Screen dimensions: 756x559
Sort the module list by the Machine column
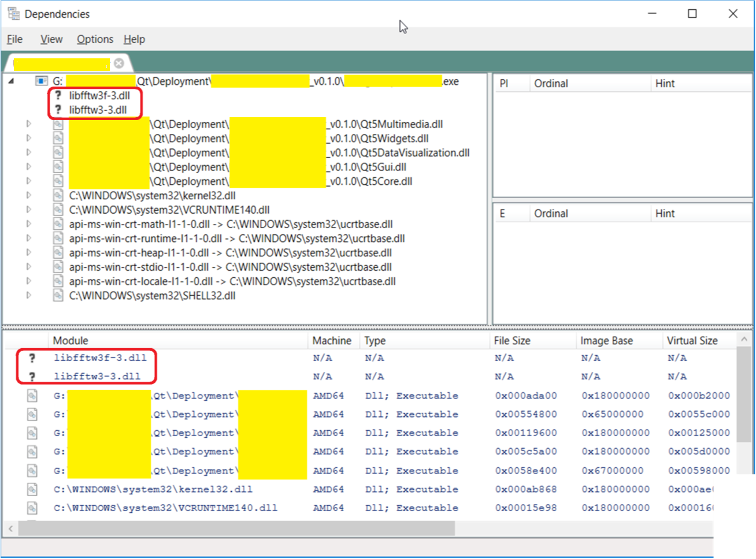332,341
